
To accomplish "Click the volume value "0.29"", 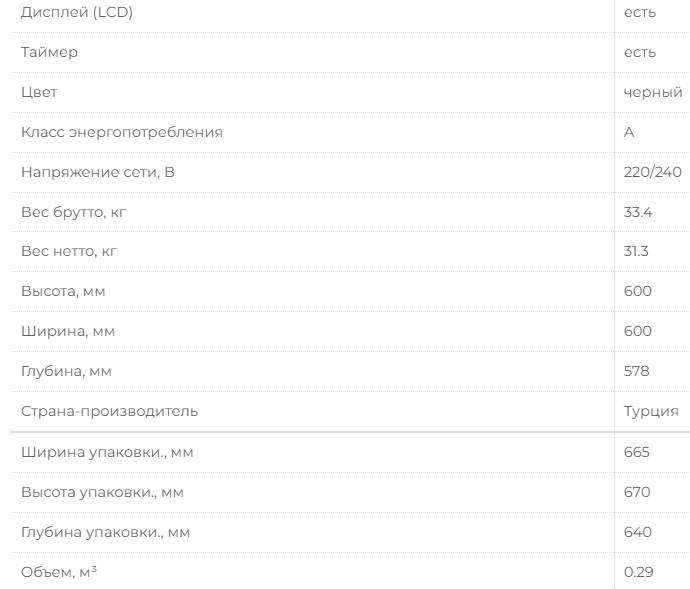I will click(637, 572).
